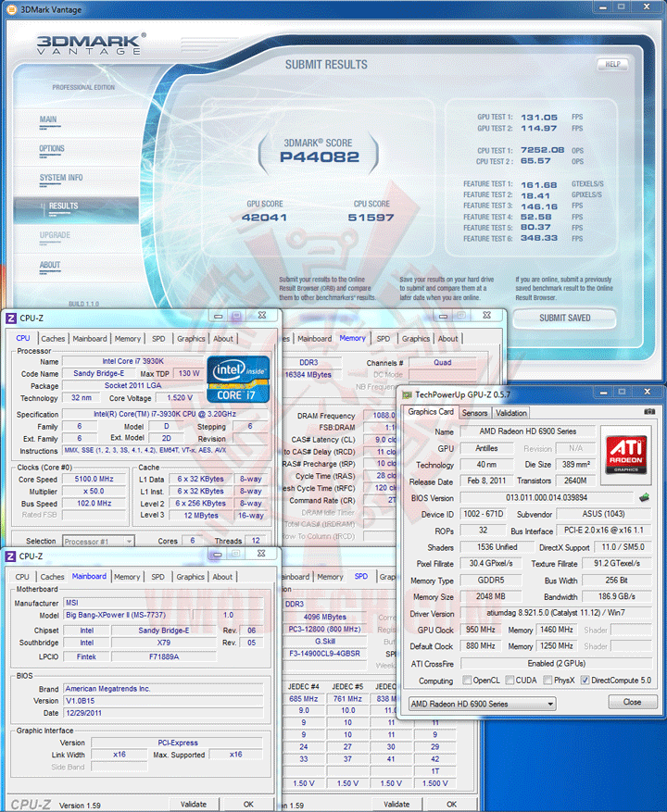This screenshot has height=812, width=667.
Task: Click the GPU-Z BIOS save chip icon
Action: [x=644, y=497]
